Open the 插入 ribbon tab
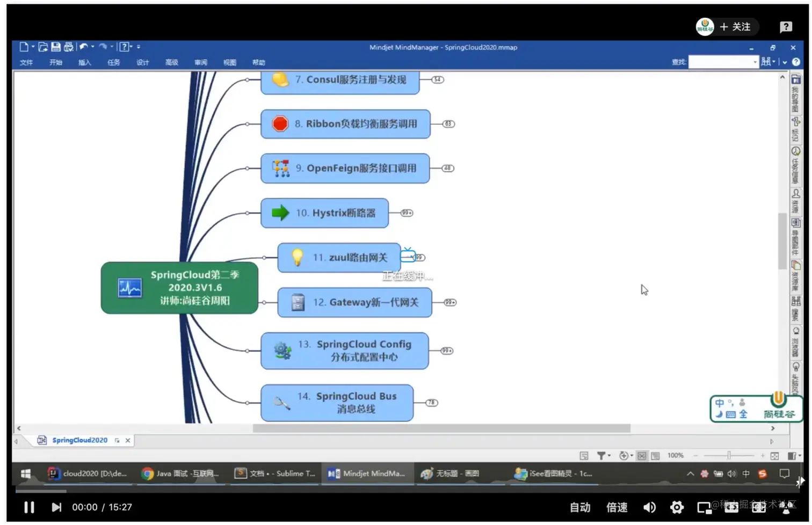 (85, 62)
